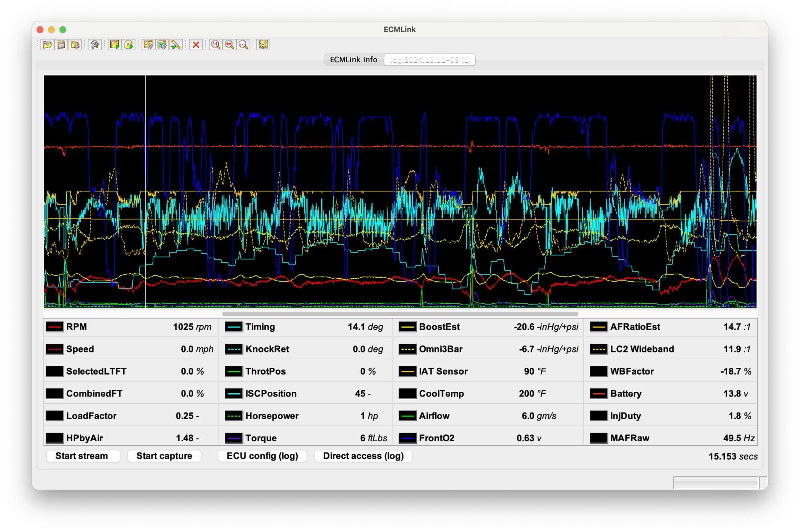Open the wrench and hammer preferences icon
Screen dimensions: 800x532
pos(95,45)
